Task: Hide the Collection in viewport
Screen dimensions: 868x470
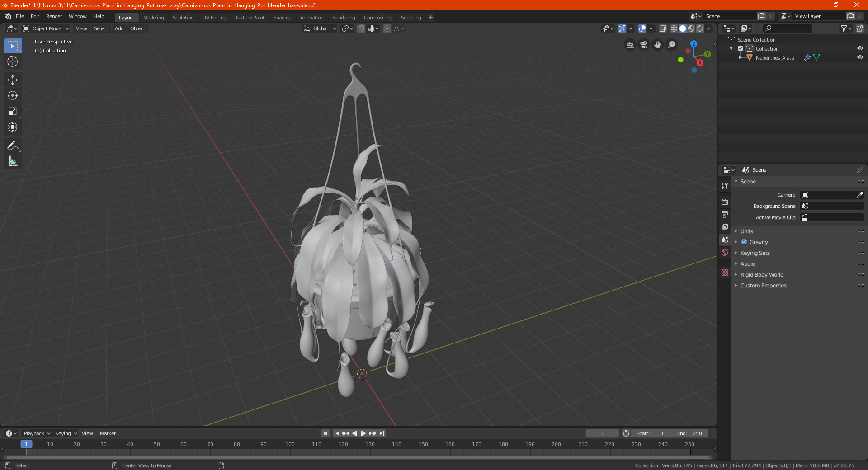Action: pyautogui.click(x=860, y=48)
